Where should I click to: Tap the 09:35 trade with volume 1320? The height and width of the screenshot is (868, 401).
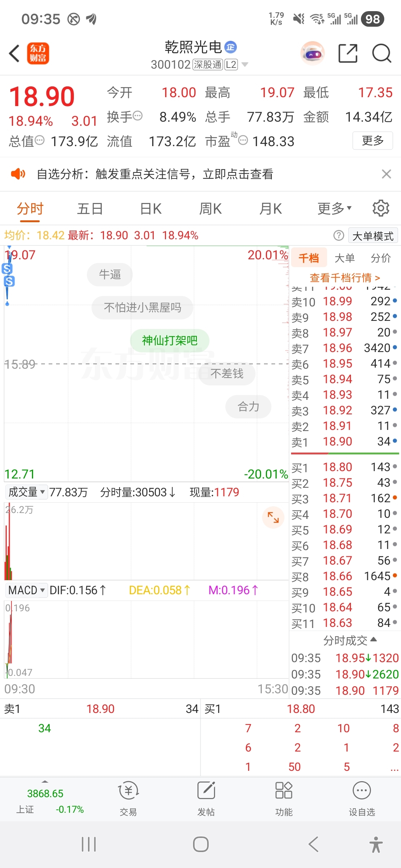pyautogui.click(x=345, y=658)
